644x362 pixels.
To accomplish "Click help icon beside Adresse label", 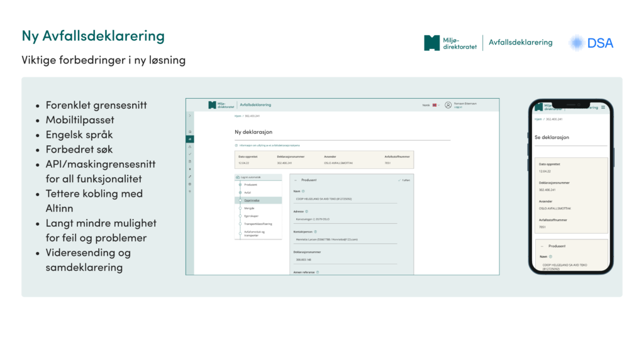I will pyautogui.click(x=307, y=211).
